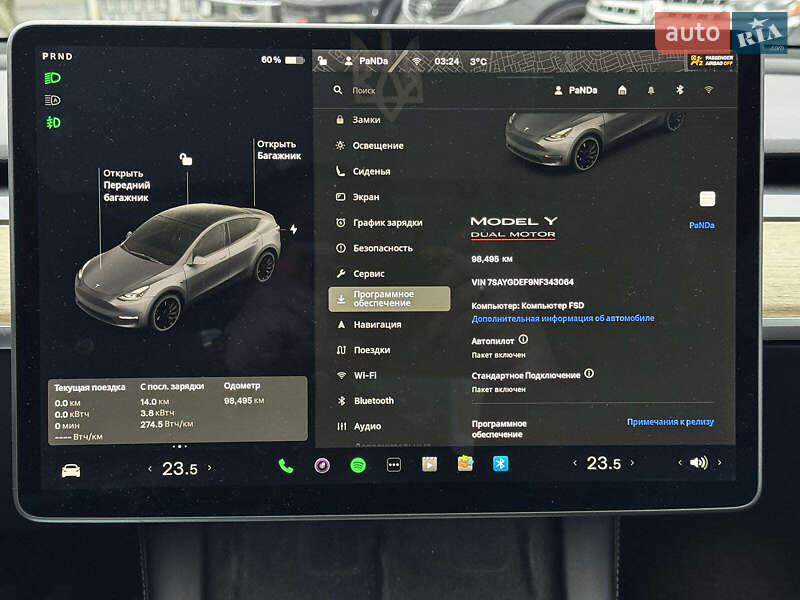
Task: Open the Theater app icon
Action: coord(430,462)
